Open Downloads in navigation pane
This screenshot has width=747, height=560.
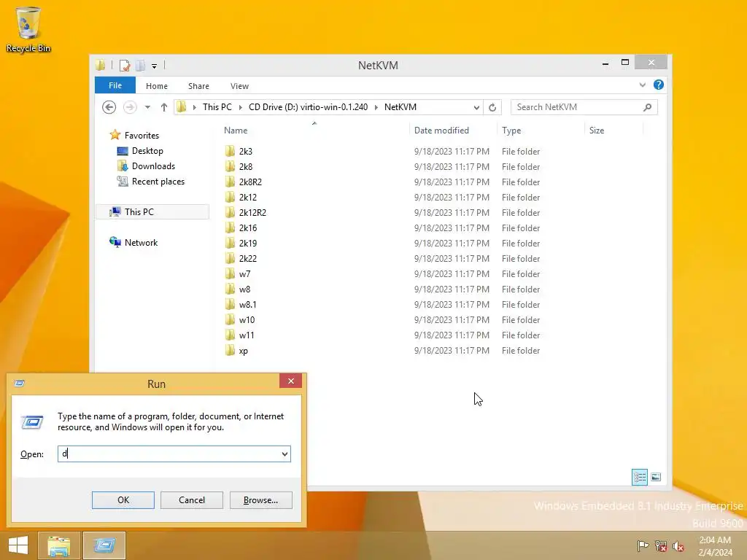click(x=153, y=166)
